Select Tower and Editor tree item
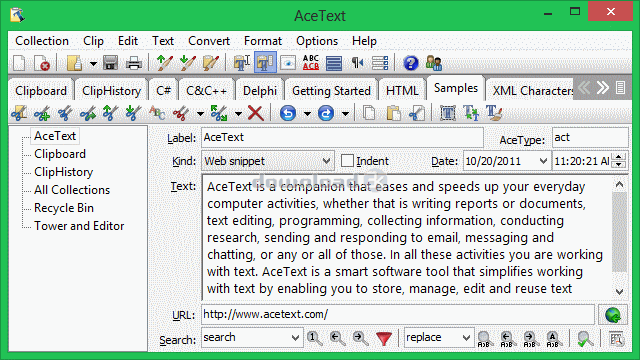Screen dimensions: 640x360 79,226
